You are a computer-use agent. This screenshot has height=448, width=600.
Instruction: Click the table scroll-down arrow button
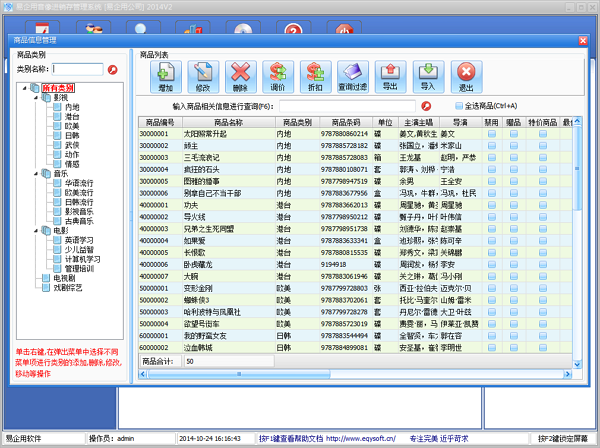[577, 365]
